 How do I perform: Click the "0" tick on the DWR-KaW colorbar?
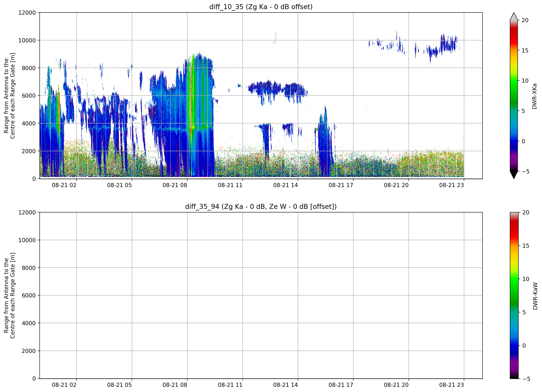pos(524,346)
